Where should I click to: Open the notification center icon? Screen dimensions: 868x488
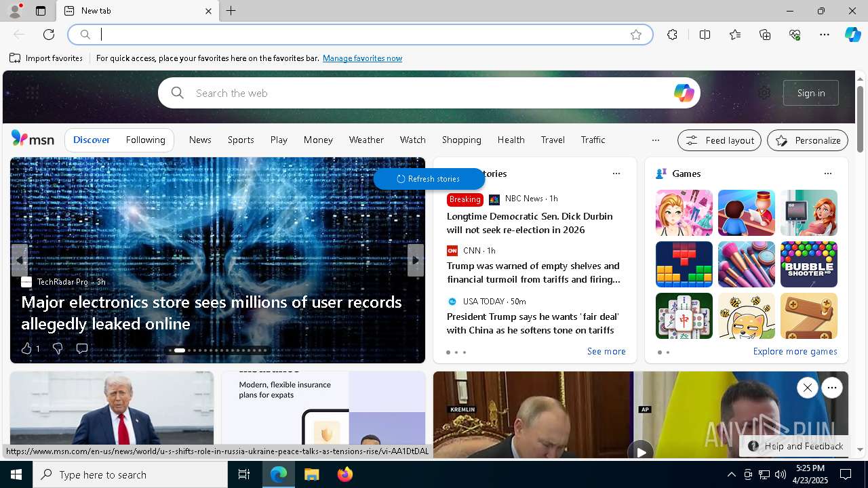tap(846, 474)
